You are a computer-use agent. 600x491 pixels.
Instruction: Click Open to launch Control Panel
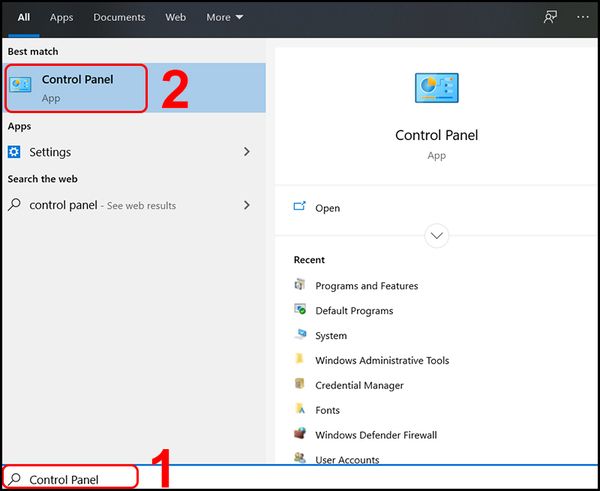coord(327,208)
